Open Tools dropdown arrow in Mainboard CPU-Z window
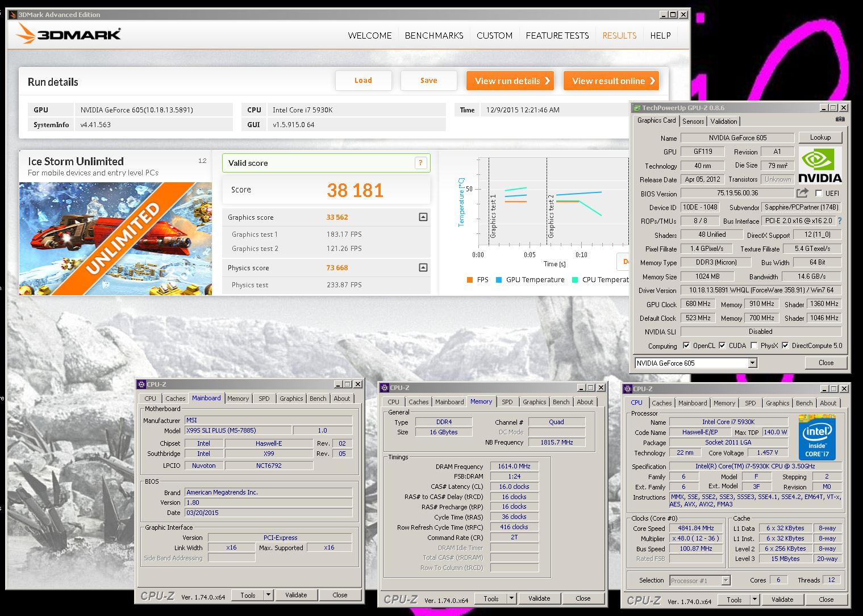The width and height of the screenshot is (863, 616). pyautogui.click(x=269, y=595)
